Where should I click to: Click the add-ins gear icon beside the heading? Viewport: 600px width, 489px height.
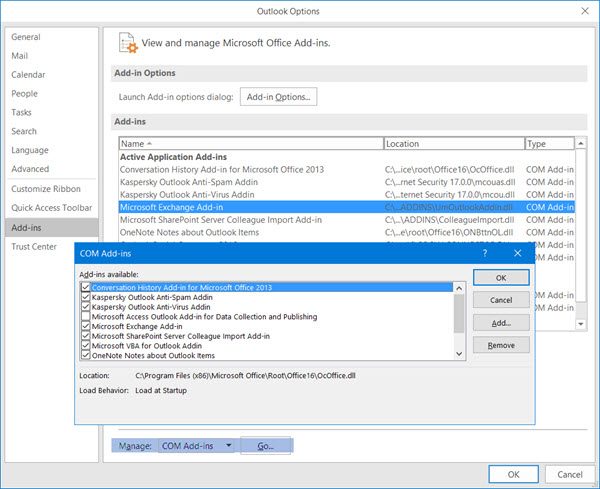(128, 43)
